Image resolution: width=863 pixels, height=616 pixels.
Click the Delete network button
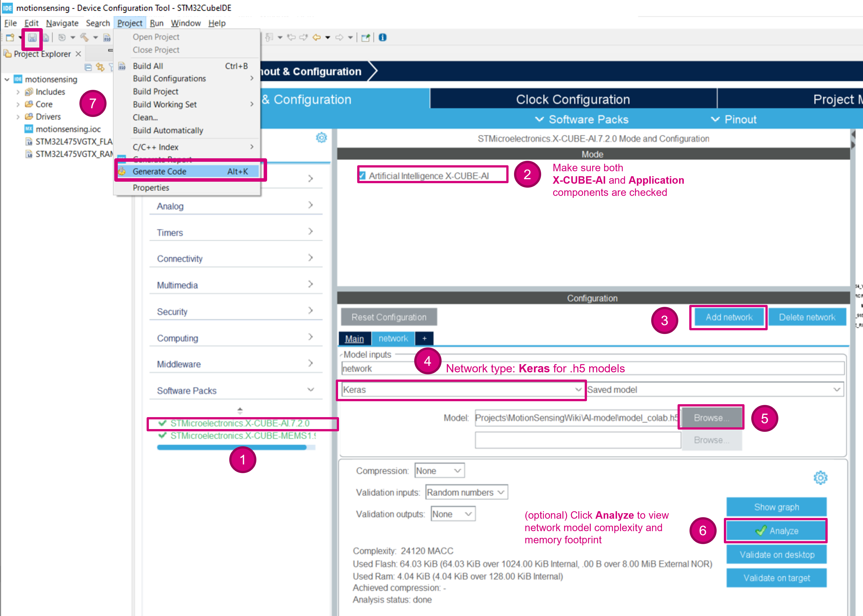807,317
